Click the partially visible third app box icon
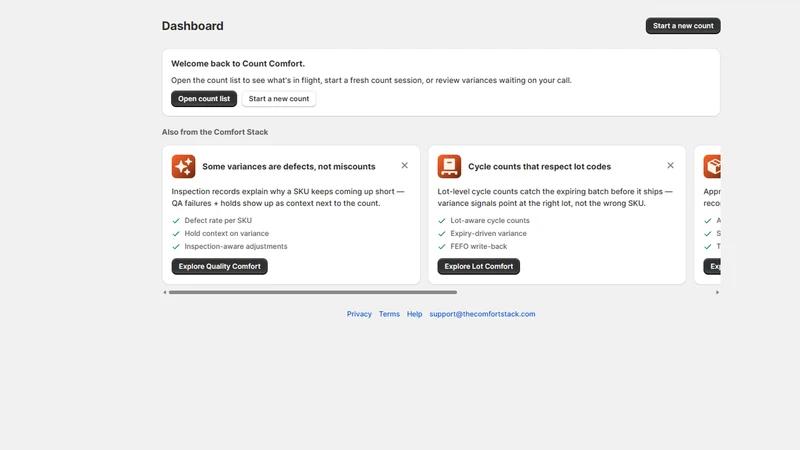 [x=712, y=166]
